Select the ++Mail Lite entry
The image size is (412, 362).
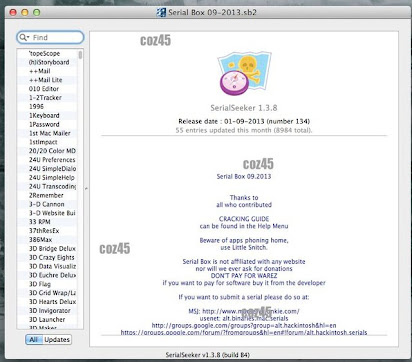click(47, 80)
